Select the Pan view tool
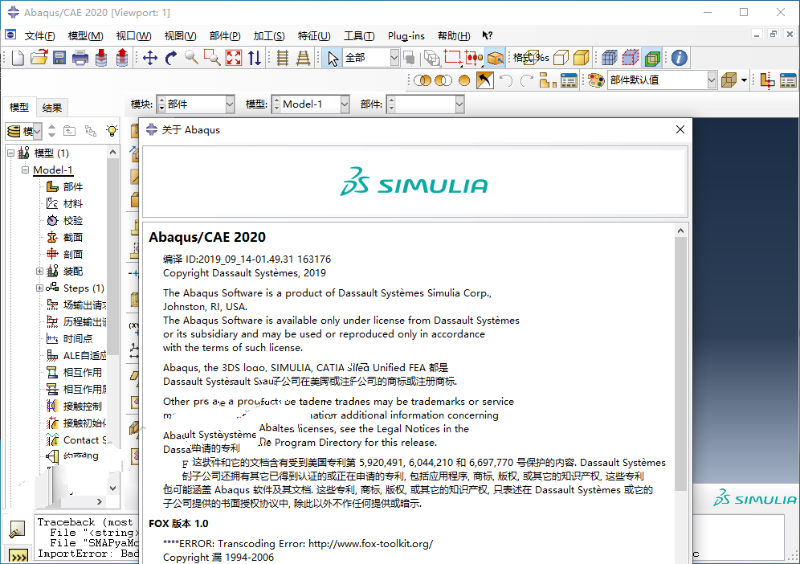800x564 pixels. [150, 58]
